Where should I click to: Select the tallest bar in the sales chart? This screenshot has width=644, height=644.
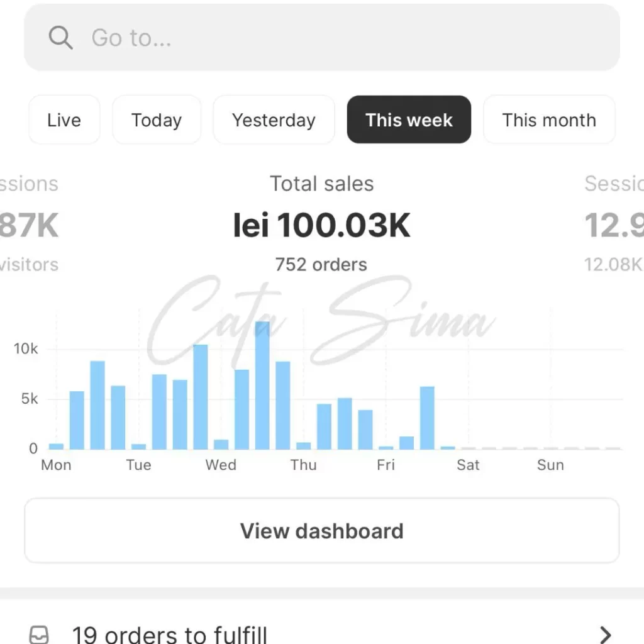[262, 386]
